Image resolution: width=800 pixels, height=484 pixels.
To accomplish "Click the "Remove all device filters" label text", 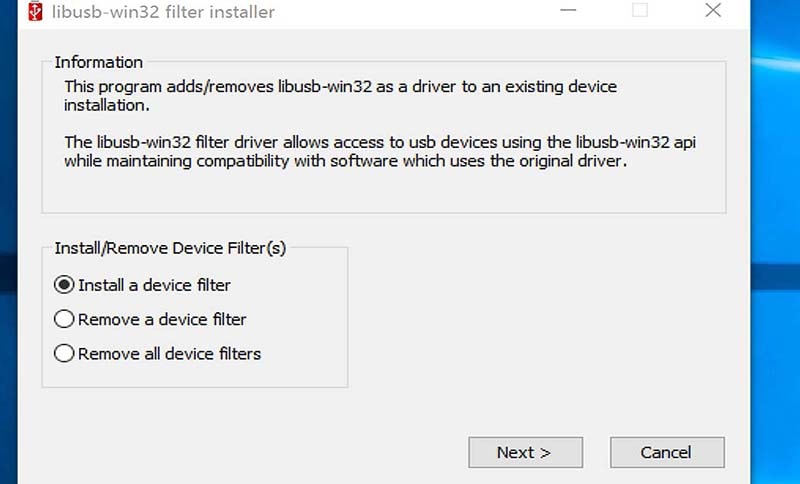I will tap(169, 354).
